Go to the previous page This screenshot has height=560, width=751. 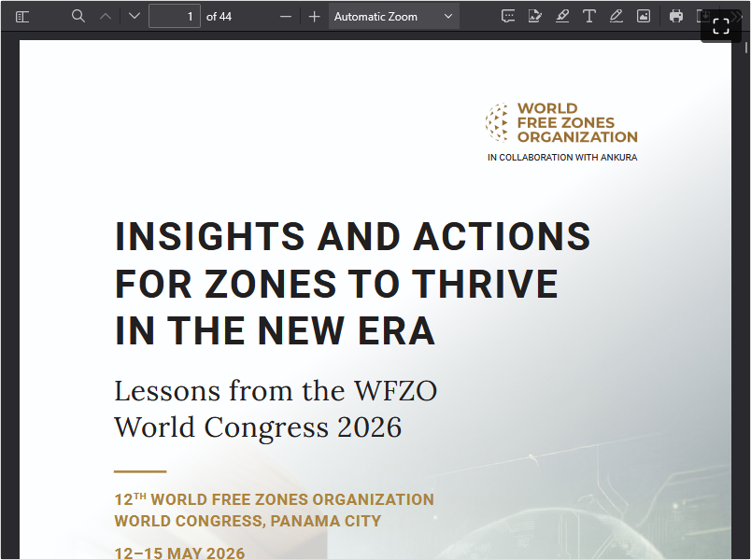pos(106,16)
